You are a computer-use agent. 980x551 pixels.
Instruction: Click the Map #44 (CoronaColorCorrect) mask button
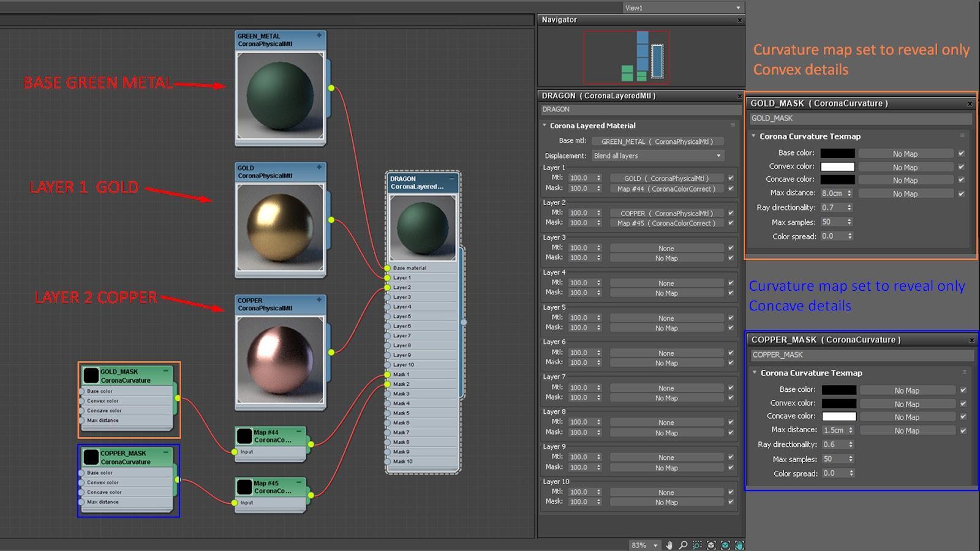(667, 189)
